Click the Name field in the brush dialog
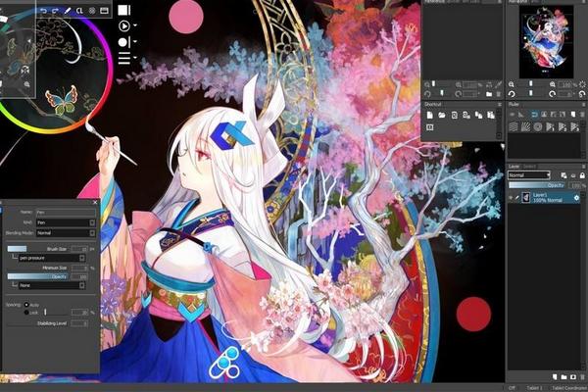The image size is (588, 392). tap(66, 213)
